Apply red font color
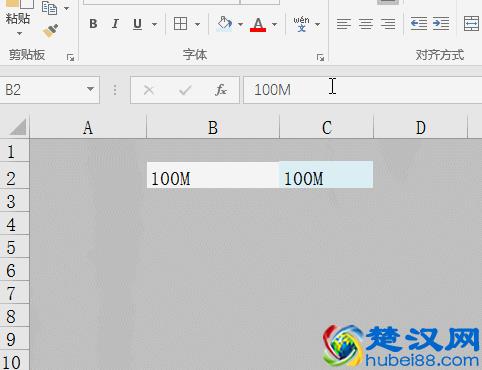Viewport: 482px width, 370px height. (x=258, y=24)
